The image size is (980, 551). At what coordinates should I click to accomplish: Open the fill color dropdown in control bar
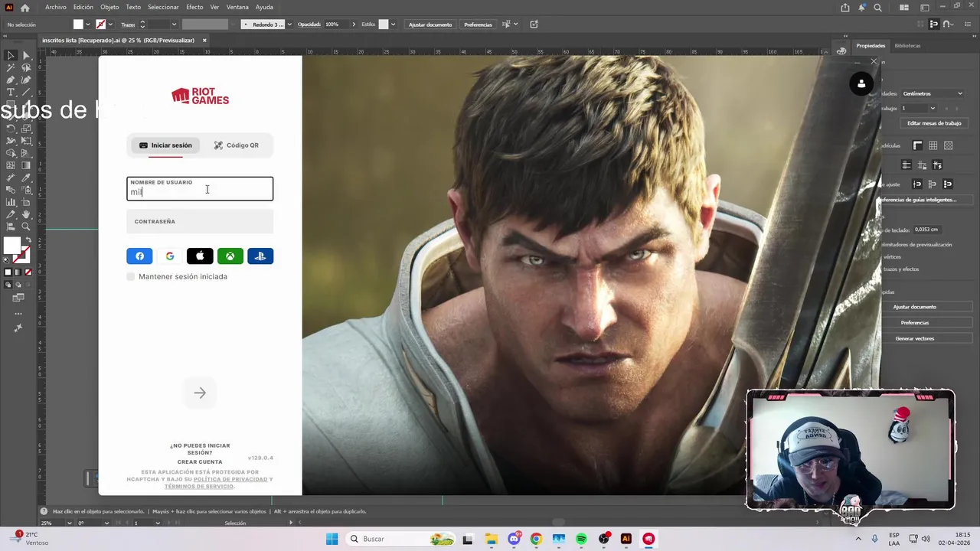87,24
